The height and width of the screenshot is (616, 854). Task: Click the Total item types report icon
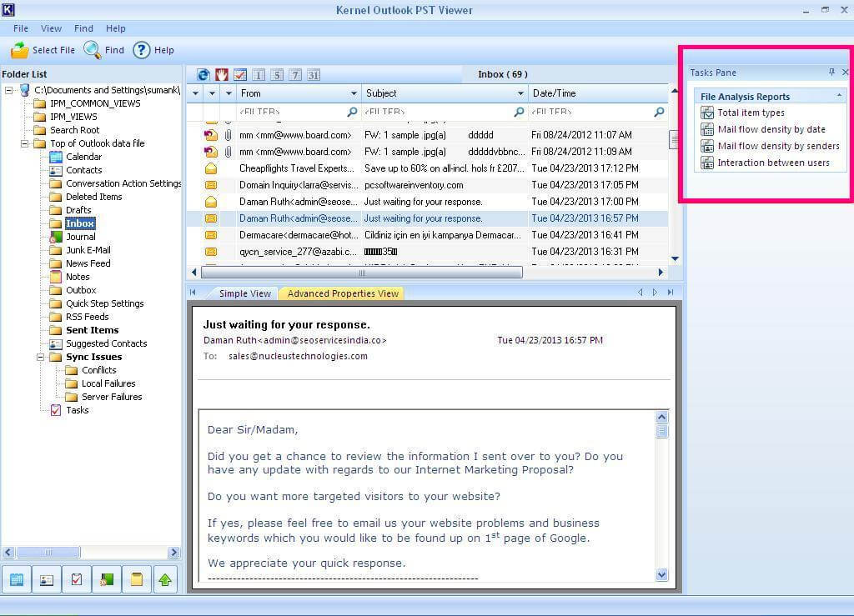pos(707,113)
